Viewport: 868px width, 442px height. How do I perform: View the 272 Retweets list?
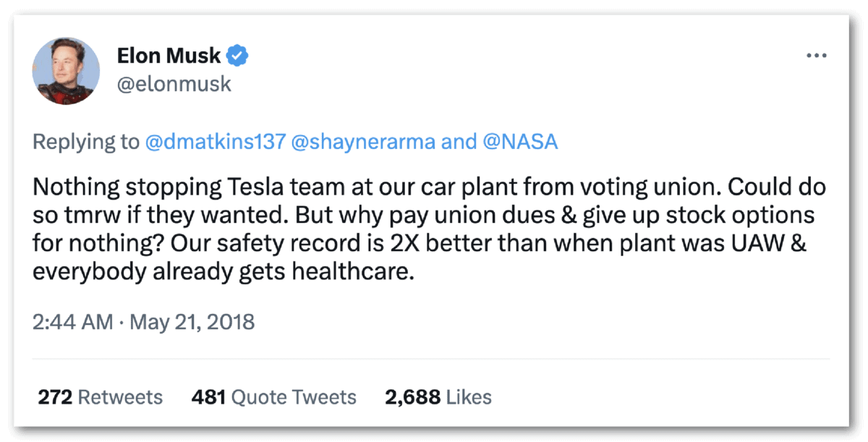click(100, 397)
